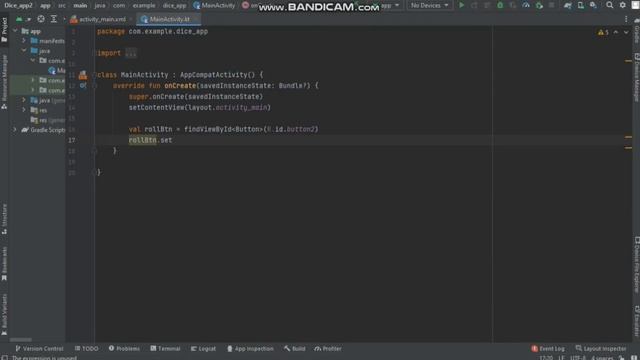The height and width of the screenshot is (360, 640).
Task: Click the Sync Project with Gradle Files icon
Action: (568, 5)
